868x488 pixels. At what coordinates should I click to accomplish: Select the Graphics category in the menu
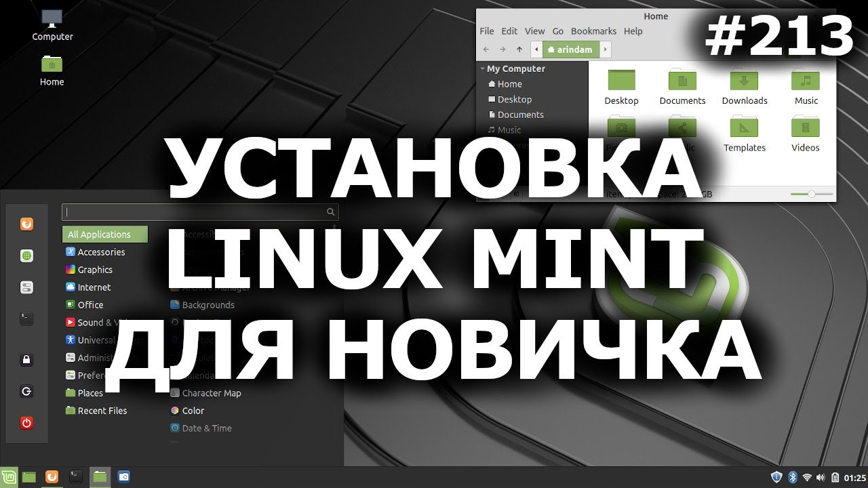[90, 269]
